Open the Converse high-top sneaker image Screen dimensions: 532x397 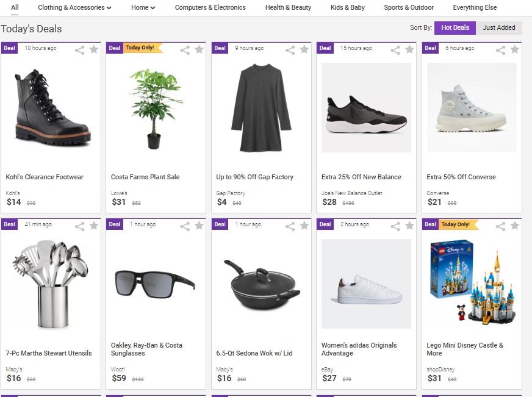[472, 107]
